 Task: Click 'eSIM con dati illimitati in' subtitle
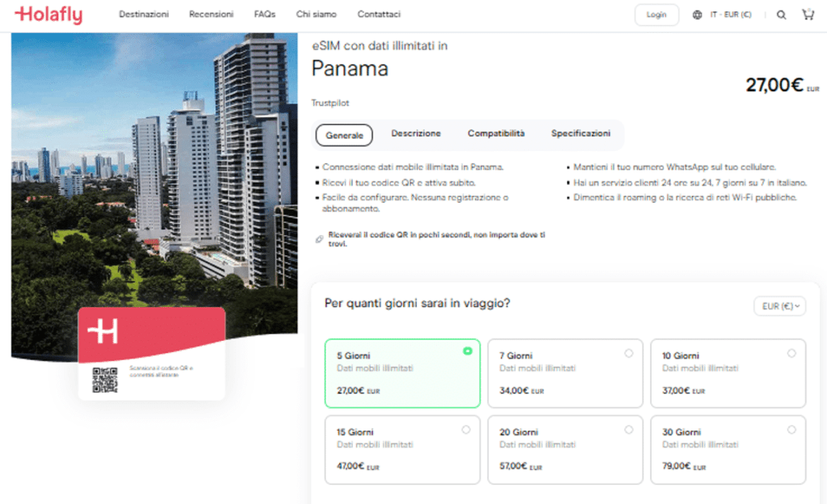click(380, 46)
